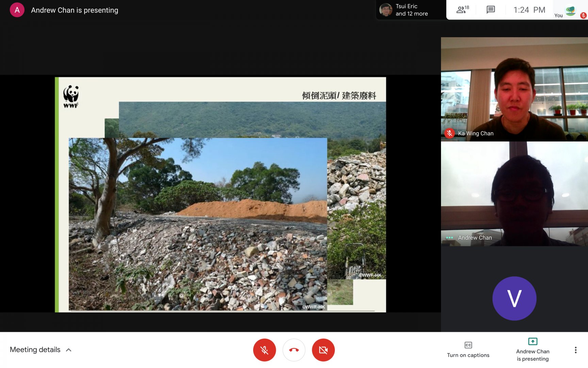Click your own avatar labeled You
Image resolution: width=588 pixels, height=368 pixels.
[571, 10]
